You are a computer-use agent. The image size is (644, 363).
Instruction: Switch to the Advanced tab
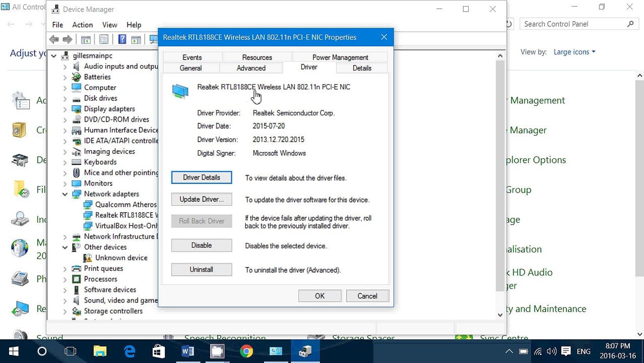point(251,68)
